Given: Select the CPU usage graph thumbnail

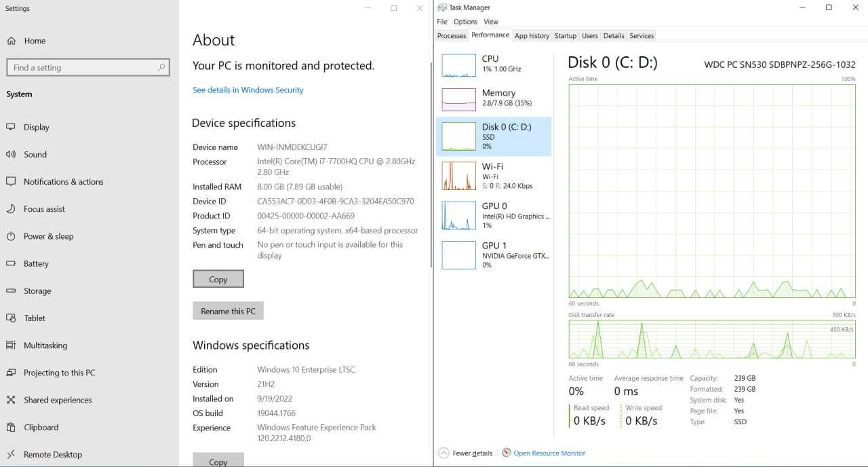Looking at the screenshot, I should (459, 65).
